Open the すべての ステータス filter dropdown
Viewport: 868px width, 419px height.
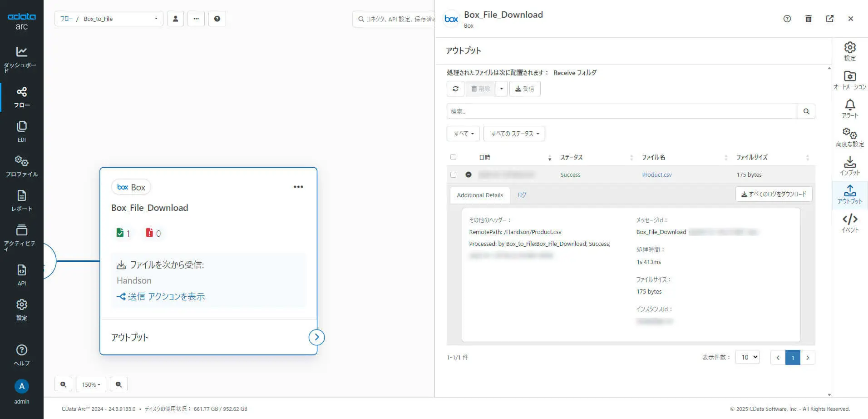(514, 134)
